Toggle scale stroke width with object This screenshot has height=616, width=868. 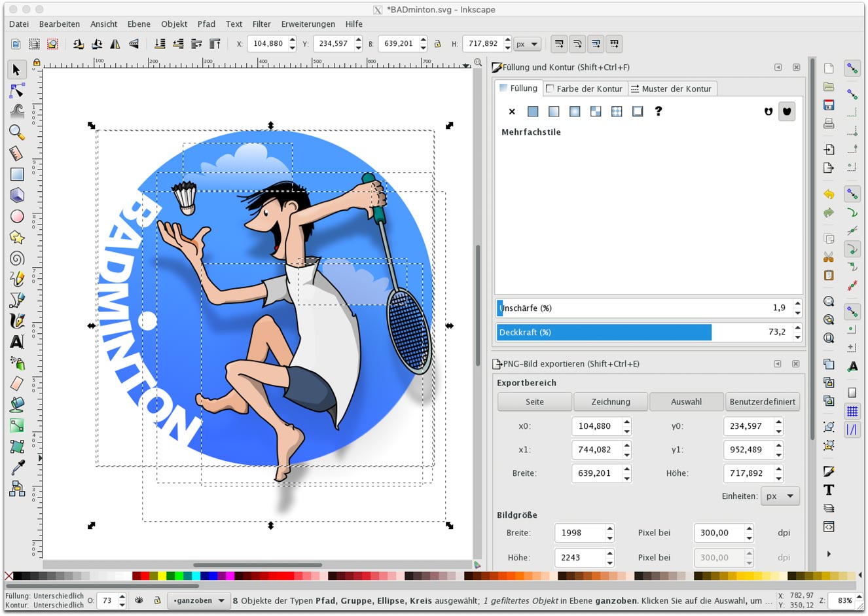tap(559, 44)
